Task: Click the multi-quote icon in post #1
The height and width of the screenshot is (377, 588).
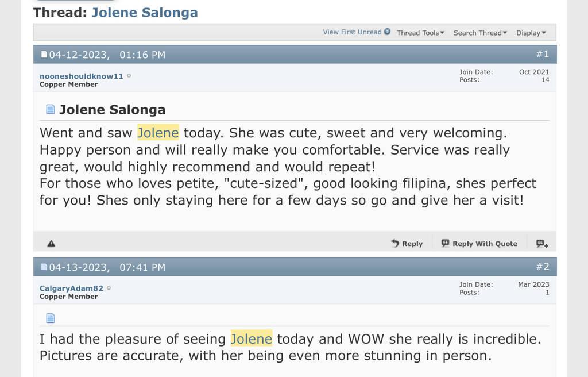Action: [x=541, y=244]
